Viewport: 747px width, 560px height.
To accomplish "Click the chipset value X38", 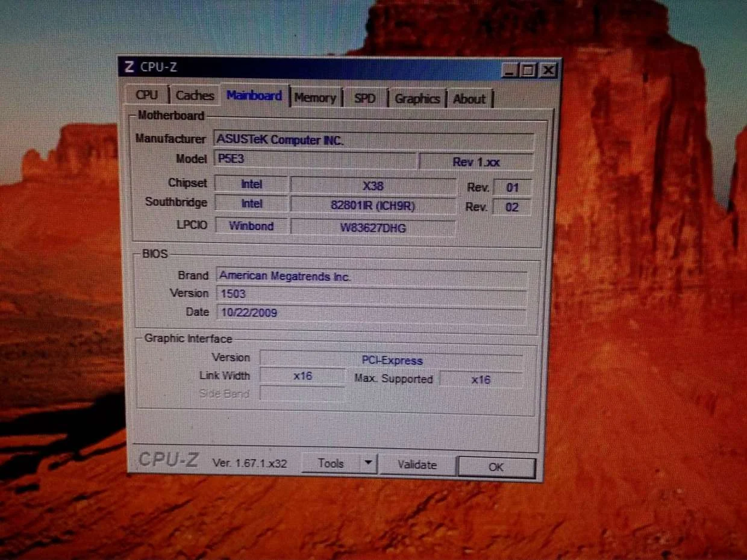I will point(373,185).
